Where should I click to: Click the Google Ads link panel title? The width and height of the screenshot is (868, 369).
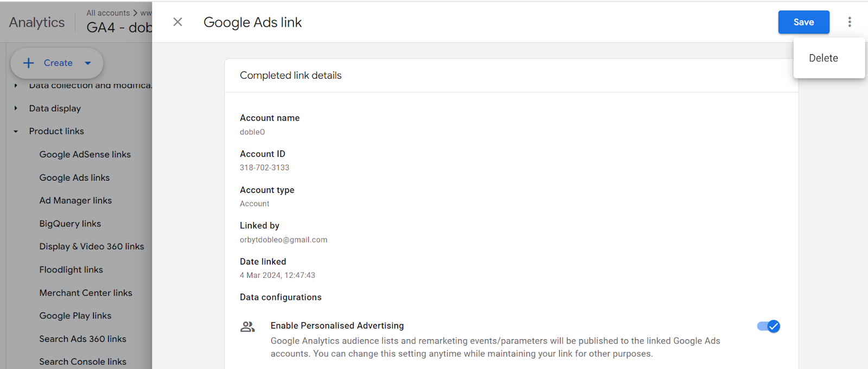coord(253,22)
